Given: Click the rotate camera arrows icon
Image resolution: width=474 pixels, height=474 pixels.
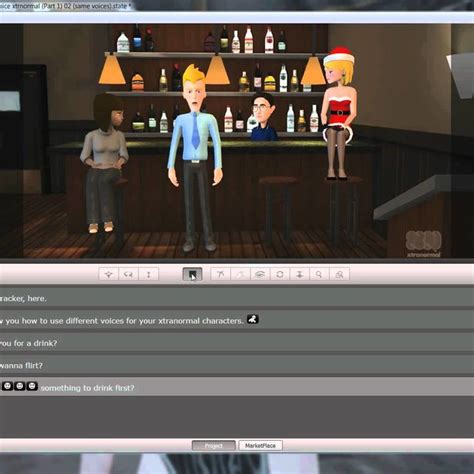Looking at the screenshot, I should (x=129, y=274).
